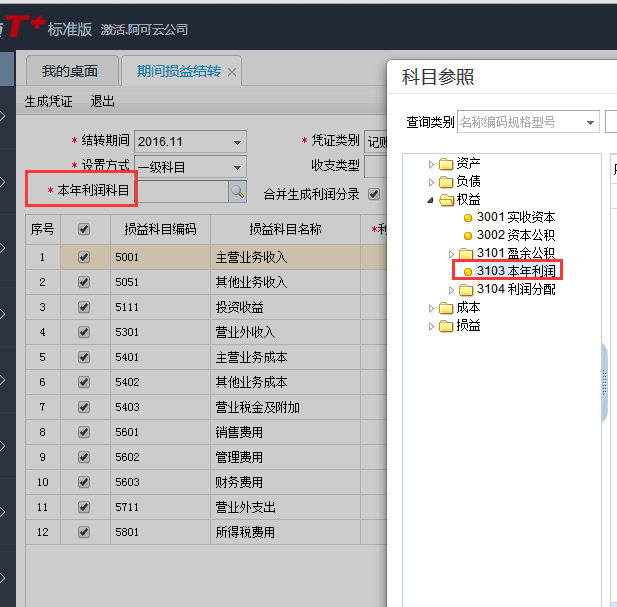Expand the 3101 盈余公积 tree node

(x=451, y=254)
